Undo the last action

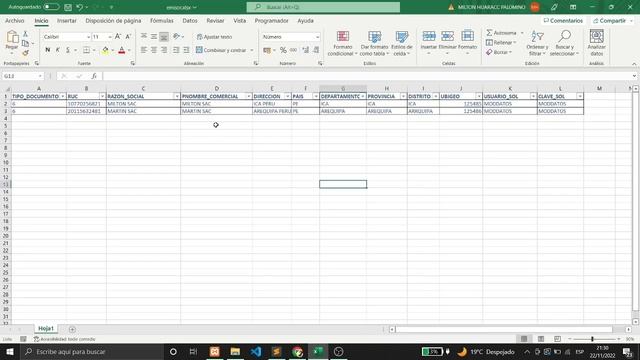click(80, 7)
